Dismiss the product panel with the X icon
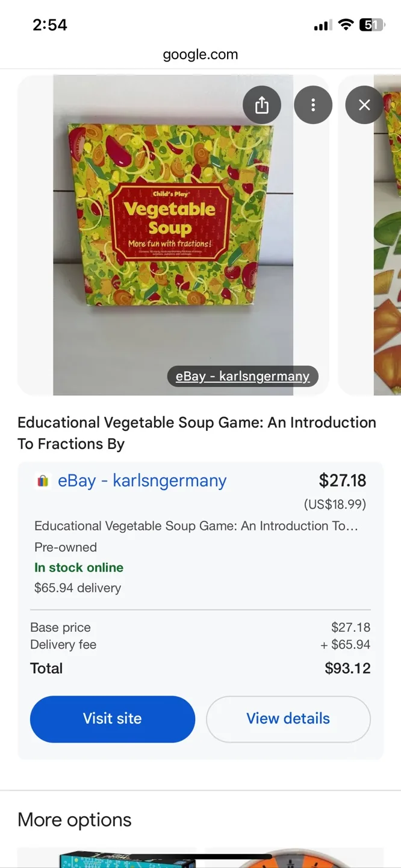The image size is (401, 868). coord(364,104)
